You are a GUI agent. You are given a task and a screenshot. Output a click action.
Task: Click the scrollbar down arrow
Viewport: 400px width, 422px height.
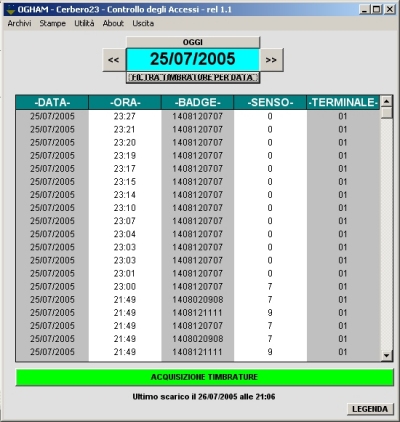[387, 356]
